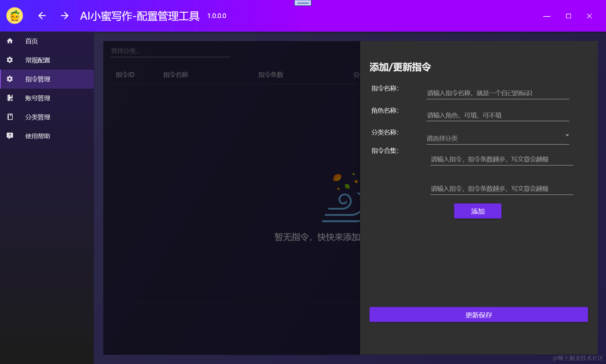Viewport: 606px width, 364px height.
Task: Click the notebook icon beside 分类管理
Action: pos(10,117)
